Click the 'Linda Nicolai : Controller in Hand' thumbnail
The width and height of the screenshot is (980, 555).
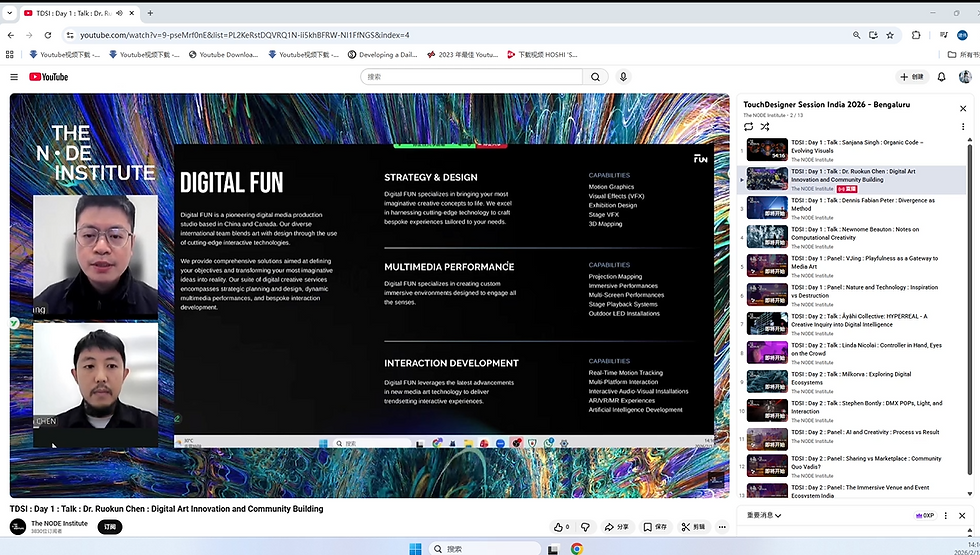coord(767,353)
